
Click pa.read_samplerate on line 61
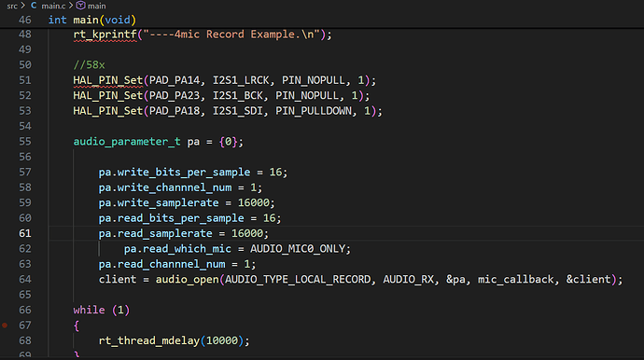coord(155,233)
